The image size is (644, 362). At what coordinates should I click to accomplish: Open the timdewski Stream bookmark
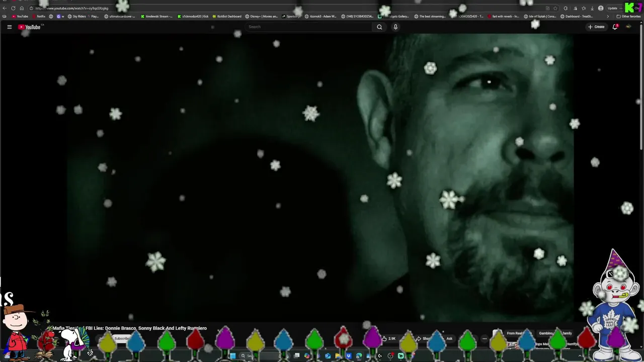tap(156, 17)
